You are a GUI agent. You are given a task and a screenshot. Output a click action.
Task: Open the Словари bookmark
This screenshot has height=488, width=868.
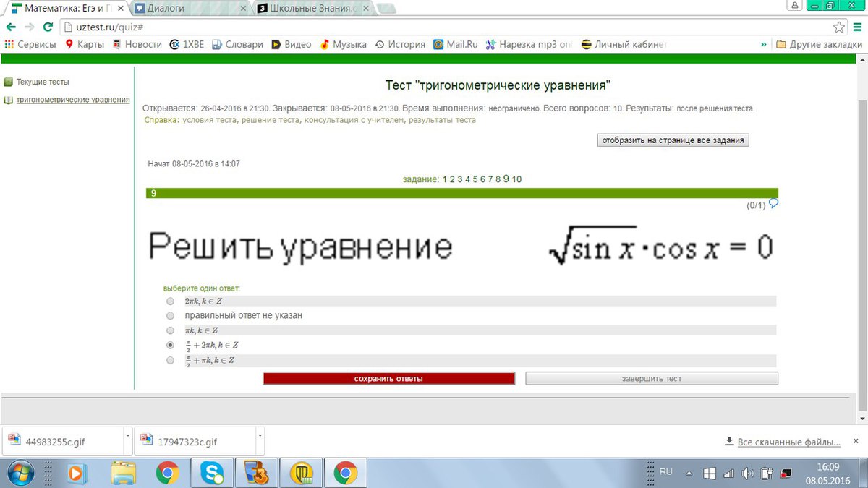click(x=237, y=44)
